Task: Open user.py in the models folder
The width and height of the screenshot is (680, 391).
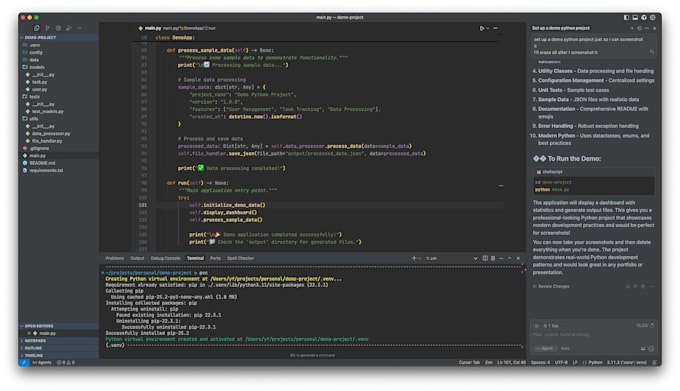Action: point(59,89)
